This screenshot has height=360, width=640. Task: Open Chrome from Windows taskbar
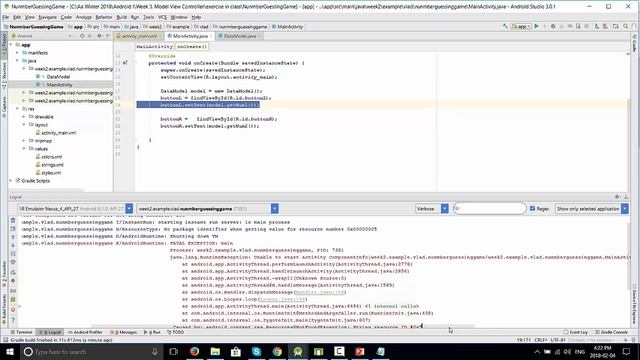[277, 351]
